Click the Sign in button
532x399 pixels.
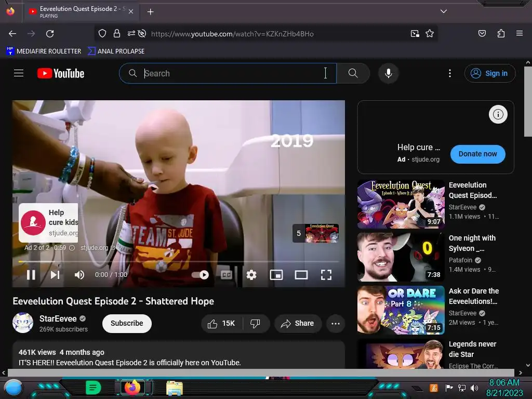[x=489, y=73]
